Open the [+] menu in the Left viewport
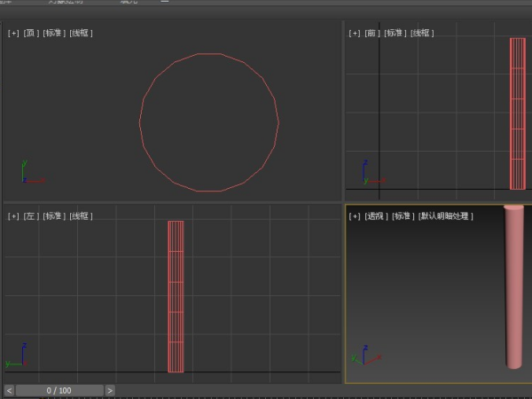 click(x=13, y=216)
